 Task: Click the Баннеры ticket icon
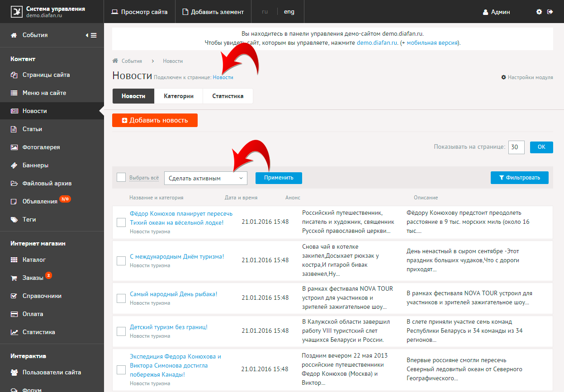coord(14,165)
